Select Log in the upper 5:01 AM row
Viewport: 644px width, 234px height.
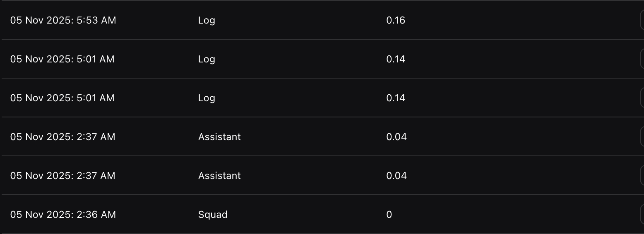[207, 59]
